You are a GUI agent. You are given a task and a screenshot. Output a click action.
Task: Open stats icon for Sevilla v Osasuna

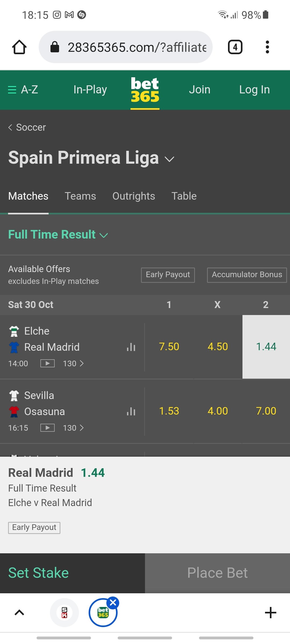pos(131,411)
